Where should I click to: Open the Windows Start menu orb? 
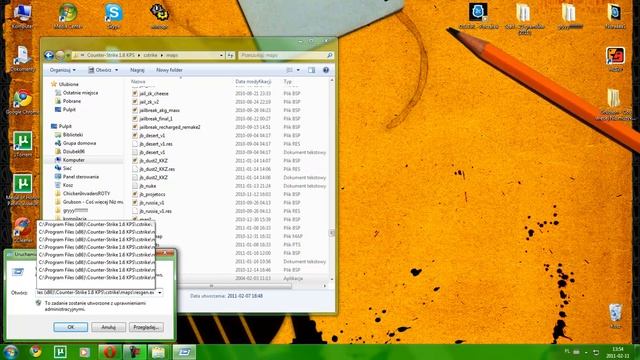coord(10,352)
